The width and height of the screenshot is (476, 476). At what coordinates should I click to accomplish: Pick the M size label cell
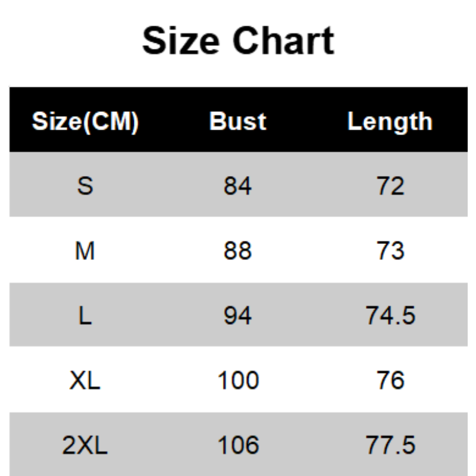point(85,251)
